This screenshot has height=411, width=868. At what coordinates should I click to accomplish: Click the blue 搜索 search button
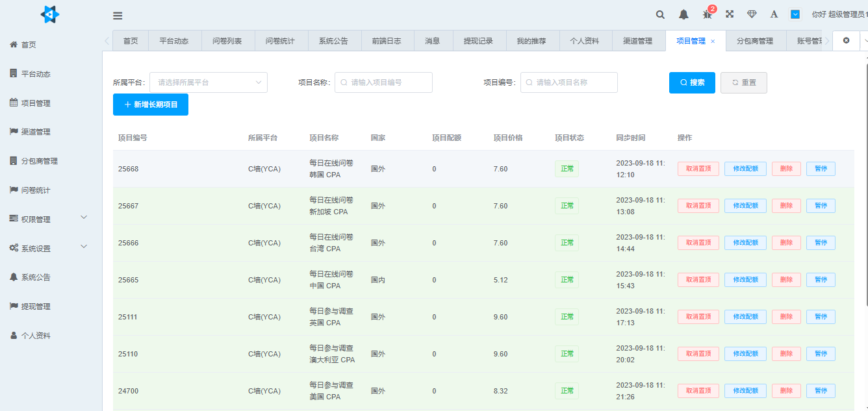[x=692, y=82]
